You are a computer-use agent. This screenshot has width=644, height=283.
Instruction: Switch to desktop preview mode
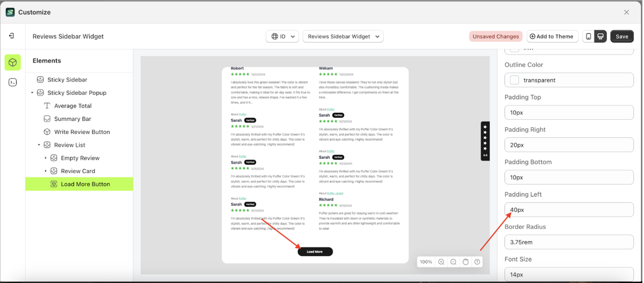click(600, 36)
